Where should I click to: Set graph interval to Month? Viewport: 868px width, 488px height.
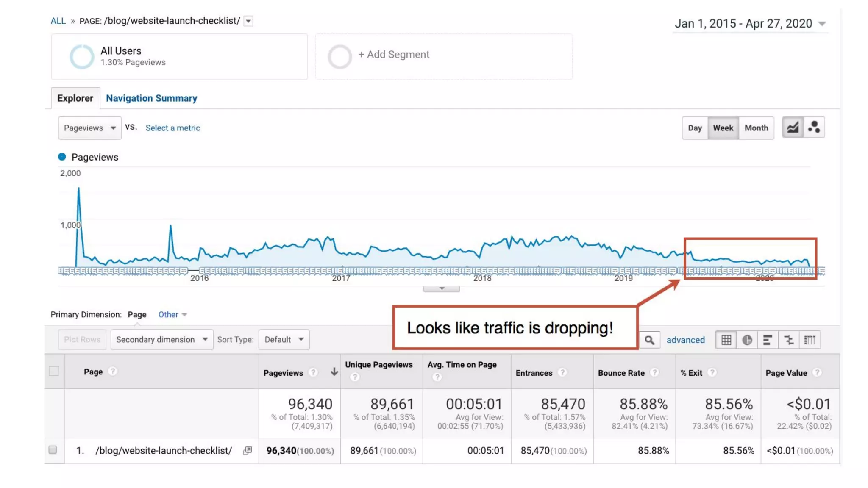point(756,128)
